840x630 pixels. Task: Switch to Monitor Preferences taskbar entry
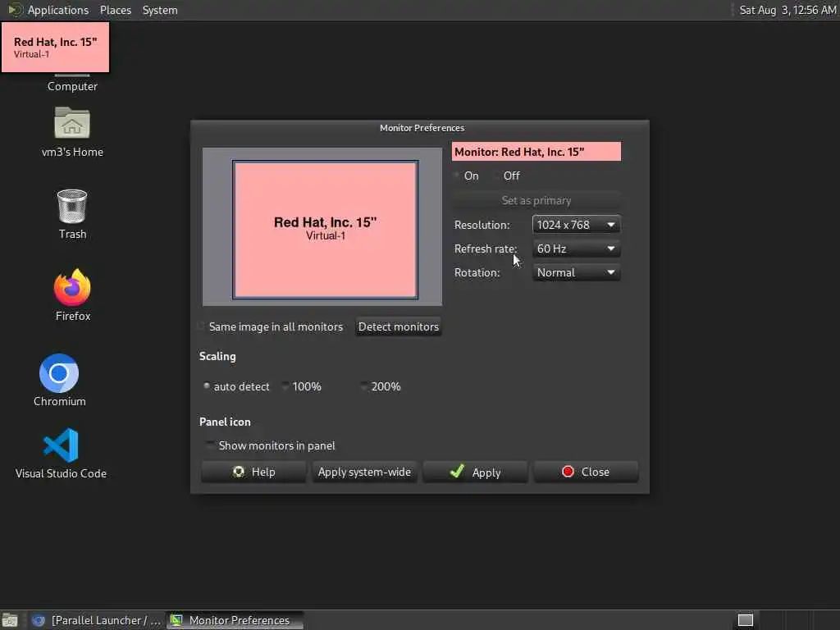tap(235, 620)
